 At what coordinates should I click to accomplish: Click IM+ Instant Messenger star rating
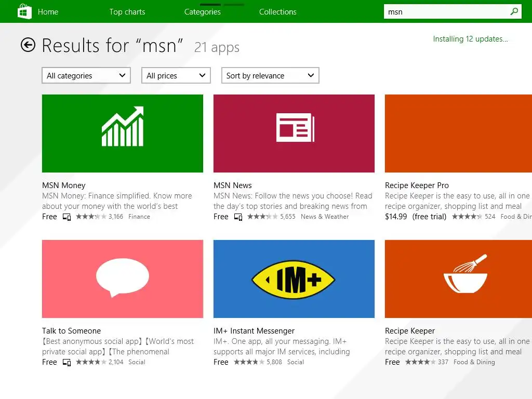coord(249,362)
